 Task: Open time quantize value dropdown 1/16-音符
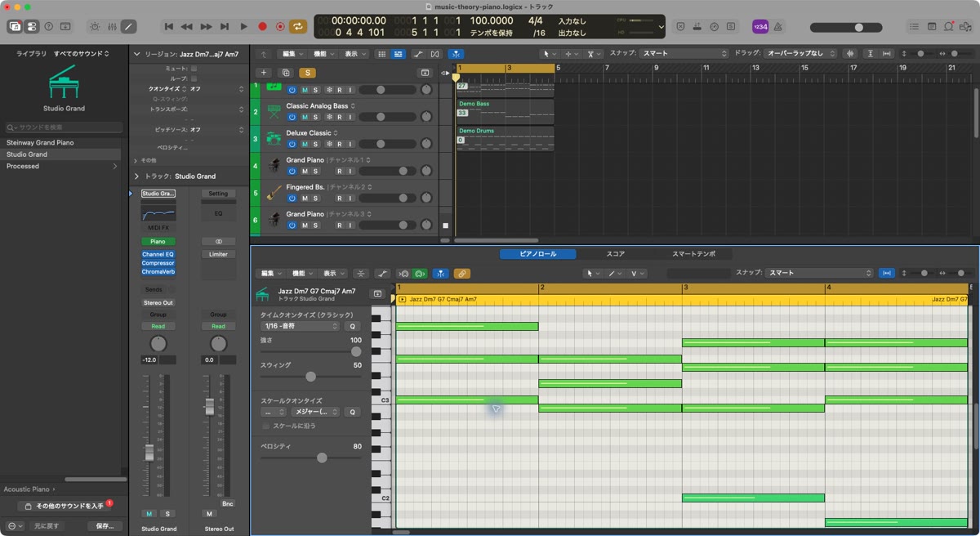(x=300, y=326)
